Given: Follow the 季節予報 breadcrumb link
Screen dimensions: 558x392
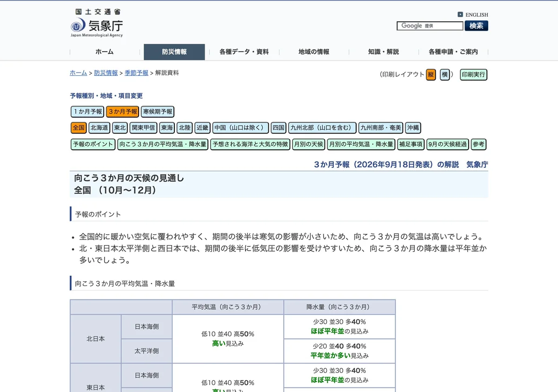Looking at the screenshot, I should click(136, 73).
